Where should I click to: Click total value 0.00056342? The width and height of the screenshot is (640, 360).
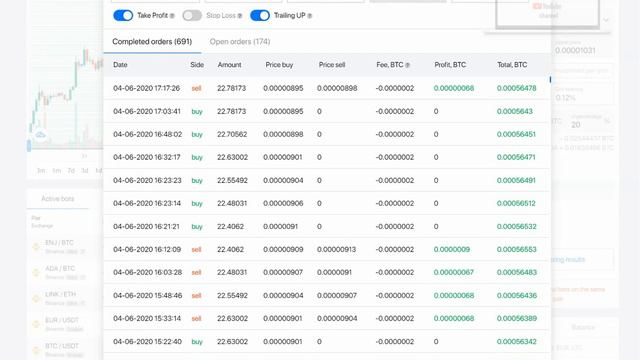pos(516,342)
